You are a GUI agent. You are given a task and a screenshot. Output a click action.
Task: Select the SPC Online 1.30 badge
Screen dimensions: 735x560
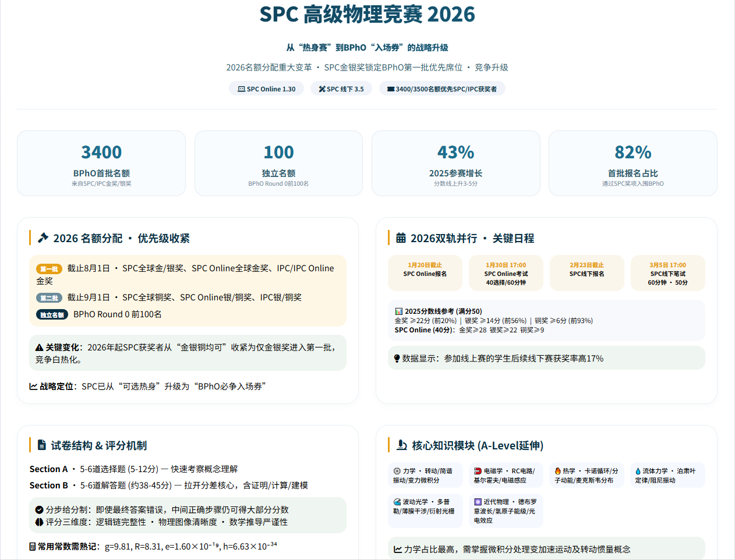266,89
